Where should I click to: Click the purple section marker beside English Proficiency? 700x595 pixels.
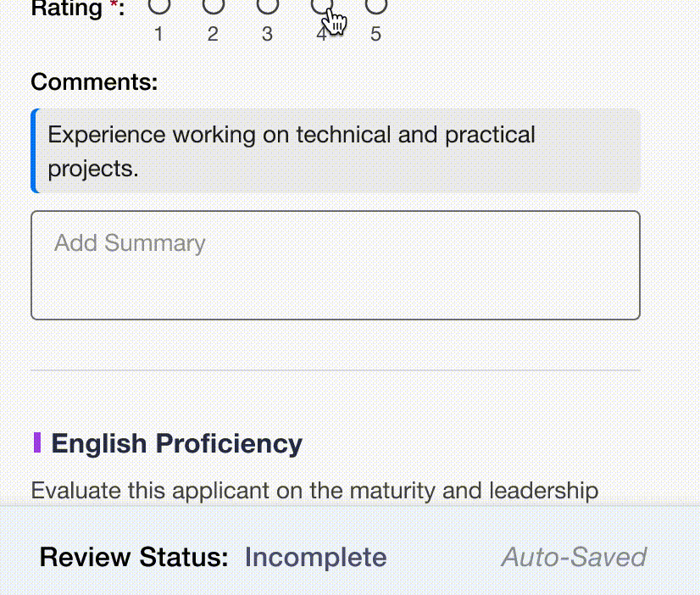click(x=37, y=443)
